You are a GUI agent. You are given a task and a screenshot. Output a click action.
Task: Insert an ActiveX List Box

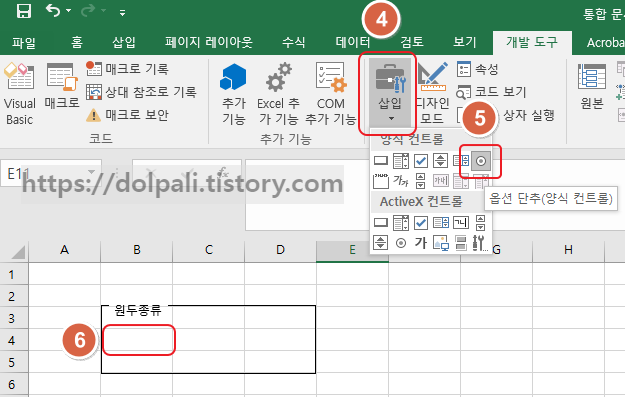tap(440, 222)
